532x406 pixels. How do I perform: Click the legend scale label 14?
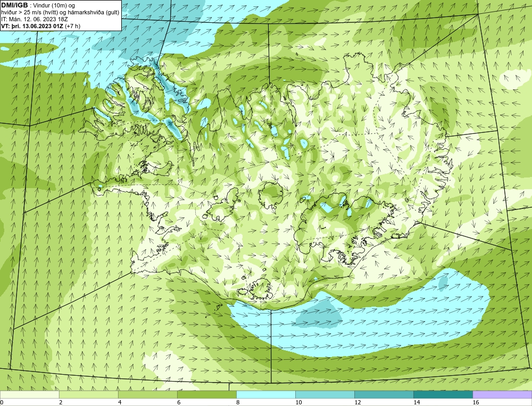(417, 402)
